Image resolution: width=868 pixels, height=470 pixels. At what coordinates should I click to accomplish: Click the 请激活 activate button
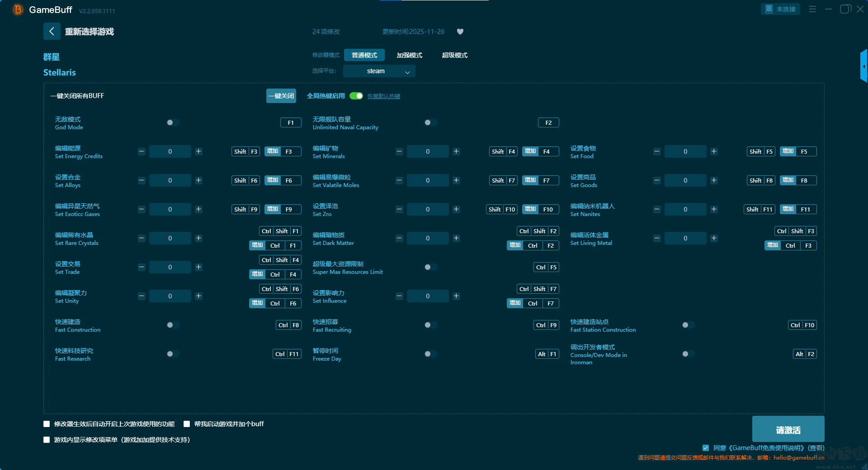pyautogui.click(x=788, y=429)
